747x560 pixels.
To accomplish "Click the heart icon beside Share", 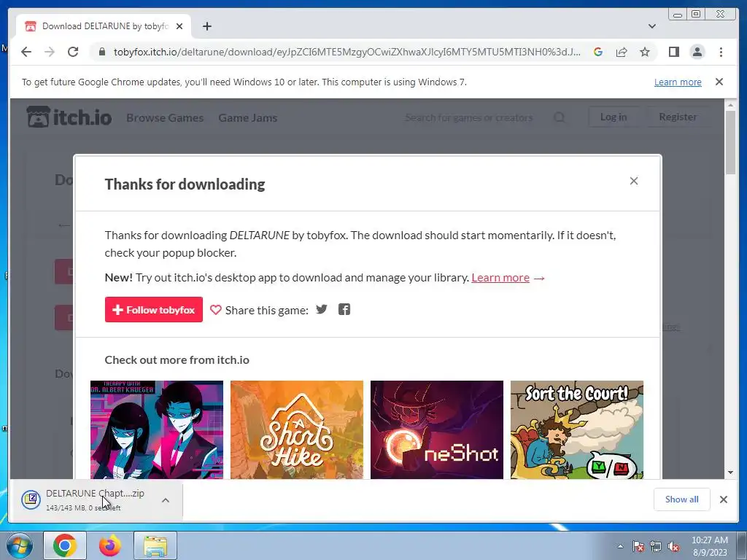I will 216,310.
